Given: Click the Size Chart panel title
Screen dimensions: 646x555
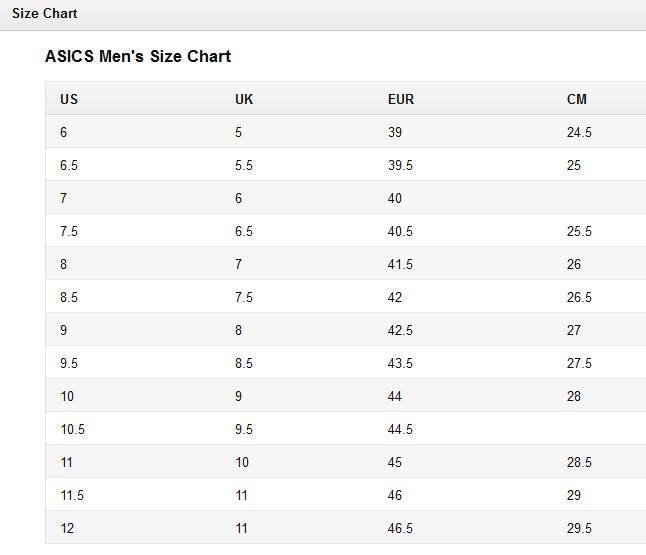Looking at the screenshot, I should coord(45,14).
